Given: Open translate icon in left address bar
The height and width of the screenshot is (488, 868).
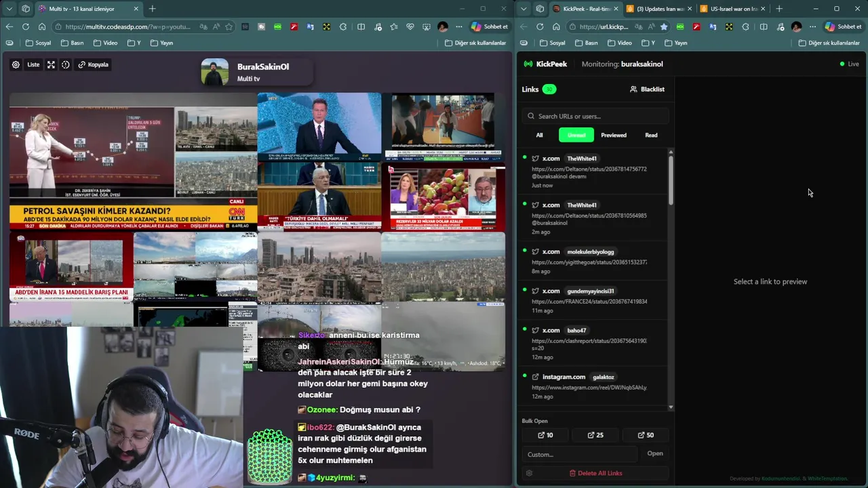Looking at the screenshot, I should pyautogui.click(x=203, y=26).
